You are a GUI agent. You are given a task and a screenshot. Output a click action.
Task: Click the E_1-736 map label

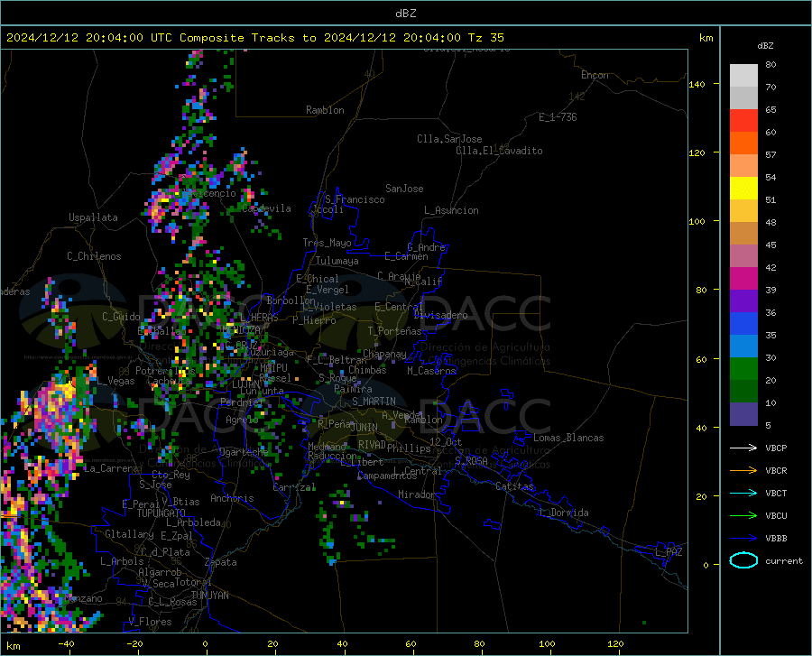(558, 117)
